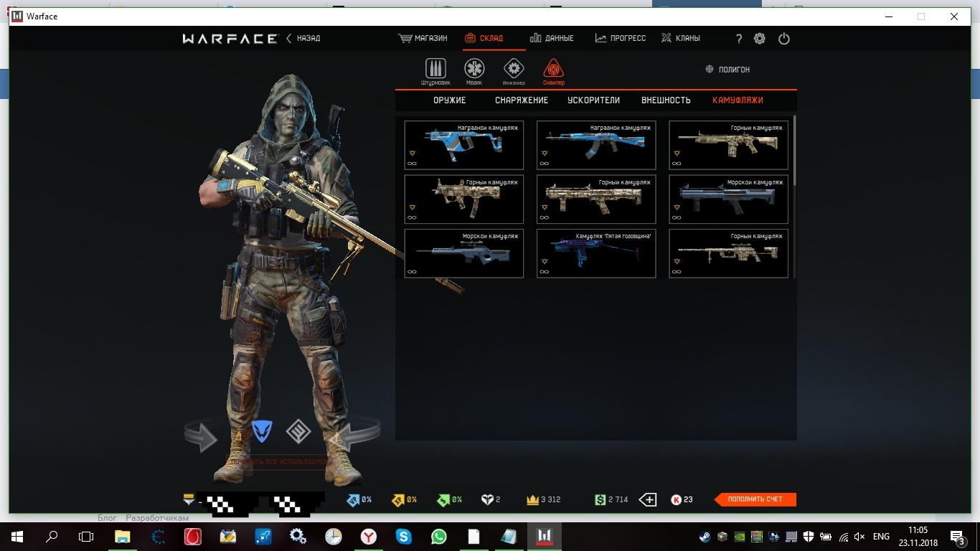
Task: Click the power exit icon
Action: [x=783, y=39]
